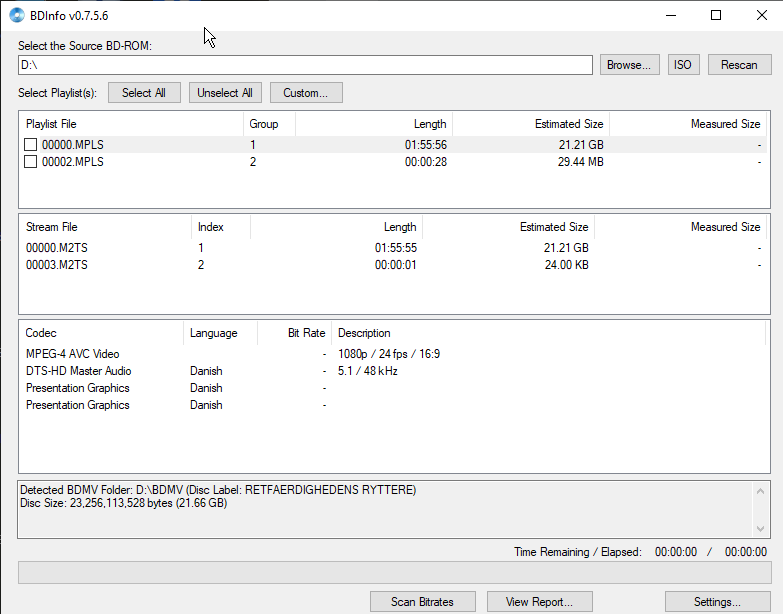Click the source BD-ROM path field
Viewport: 783px width, 614px height.
305,65
